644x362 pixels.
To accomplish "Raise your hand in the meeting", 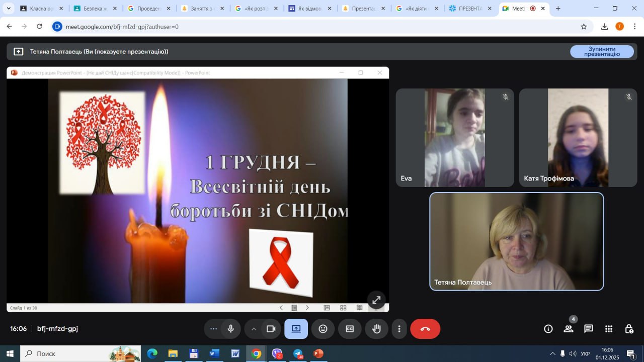I will [x=376, y=329].
